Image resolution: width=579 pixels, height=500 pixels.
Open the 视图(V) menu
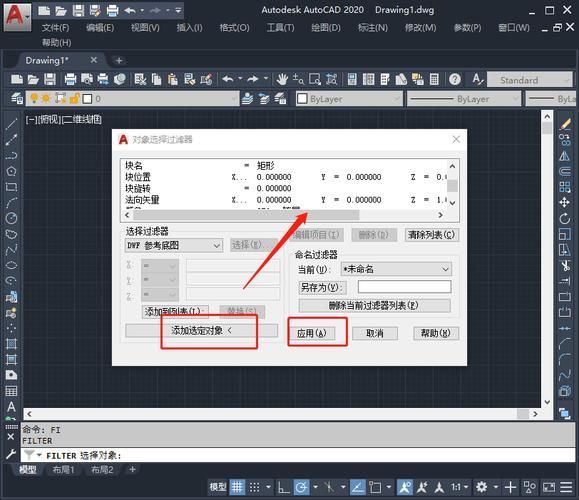145,28
